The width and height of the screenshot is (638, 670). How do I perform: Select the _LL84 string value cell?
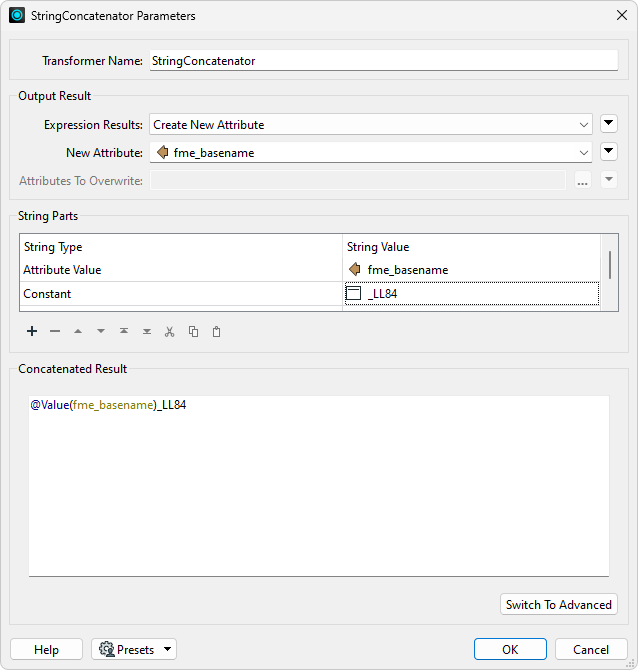point(472,294)
